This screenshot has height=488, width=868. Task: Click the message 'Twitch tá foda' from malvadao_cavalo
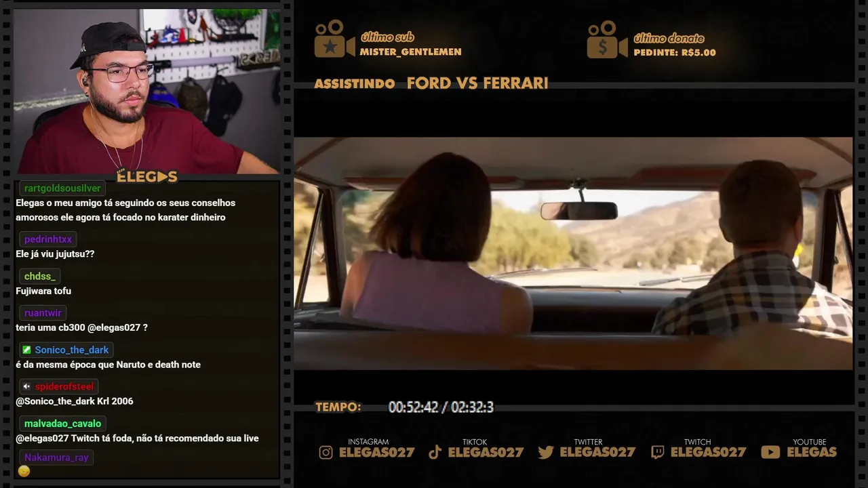pyautogui.click(x=137, y=439)
